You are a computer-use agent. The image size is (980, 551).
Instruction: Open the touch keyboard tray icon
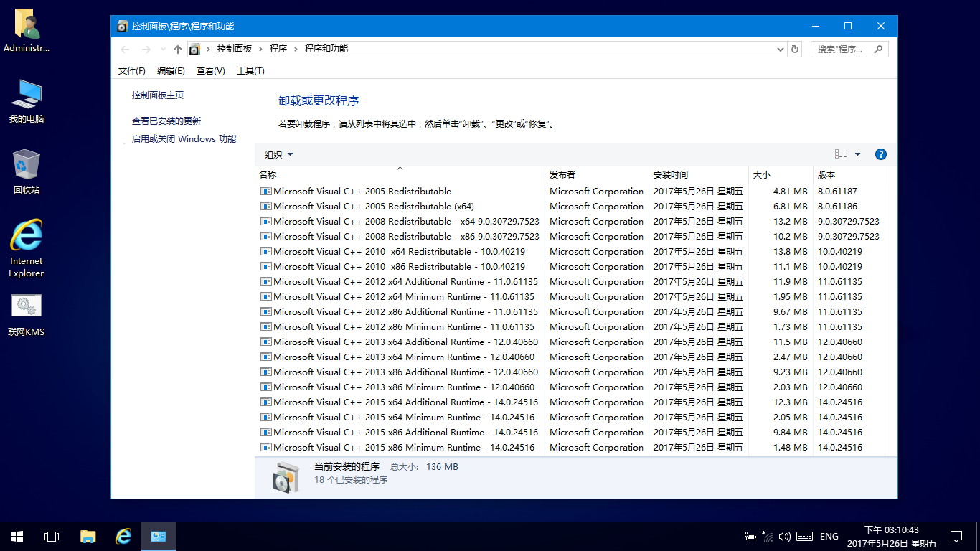click(804, 536)
